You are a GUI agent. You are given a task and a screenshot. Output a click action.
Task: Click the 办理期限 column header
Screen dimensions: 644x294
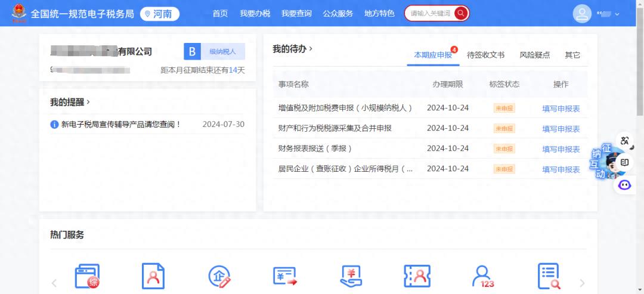(448, 84)
